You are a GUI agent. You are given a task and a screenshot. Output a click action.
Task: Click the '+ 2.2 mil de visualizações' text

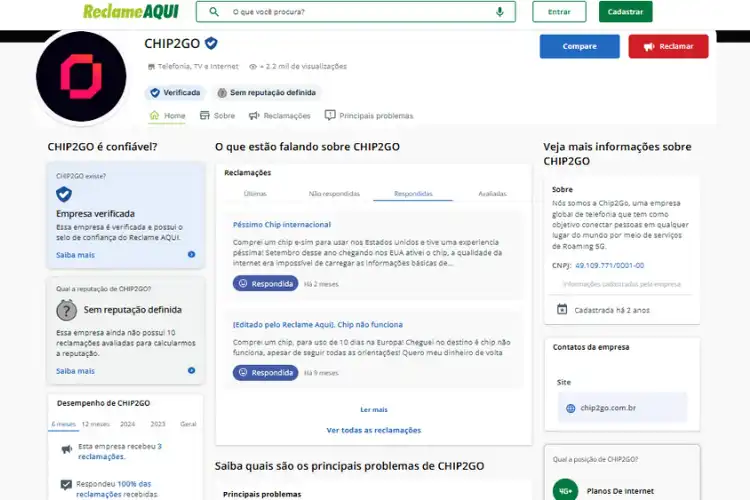click(x=303, y=67)
